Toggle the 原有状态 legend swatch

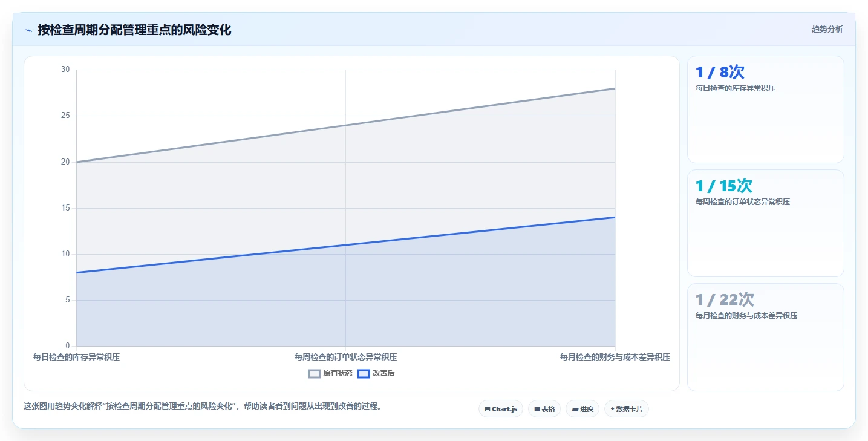[x=314, y=373]
